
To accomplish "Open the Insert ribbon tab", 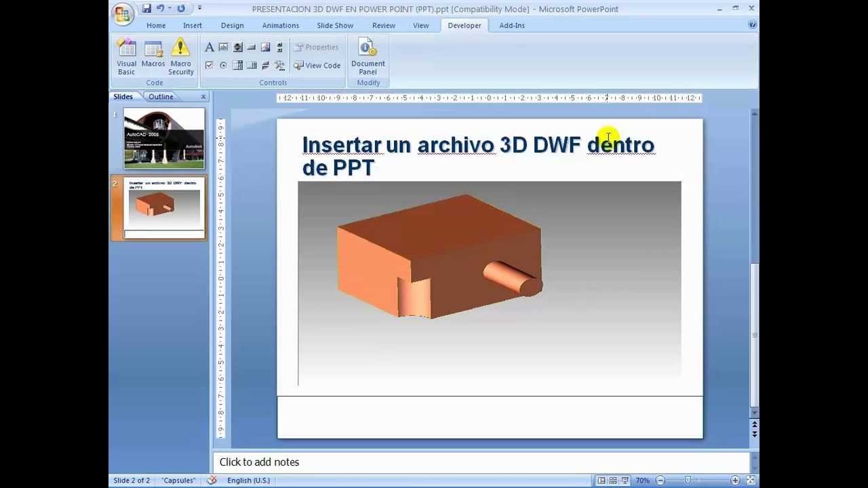I will [x=193, y=25].
